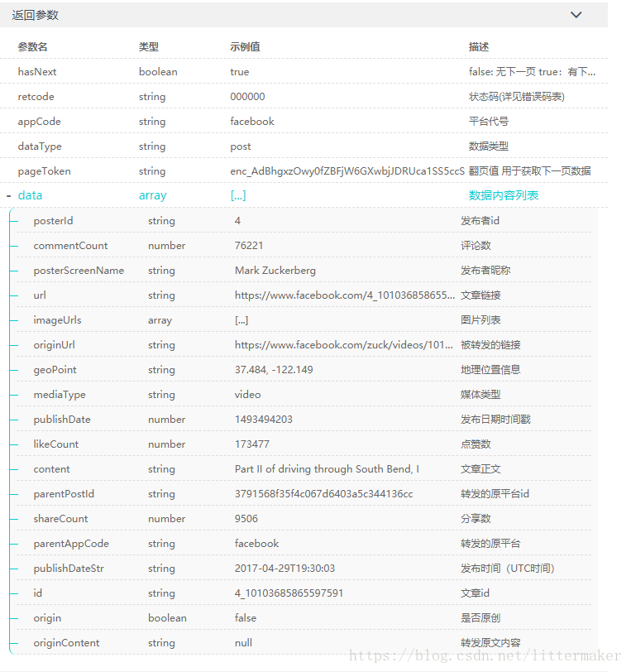Click the data row array type label
This screenshot has width=631, height=672.
[x=152, y=196]
